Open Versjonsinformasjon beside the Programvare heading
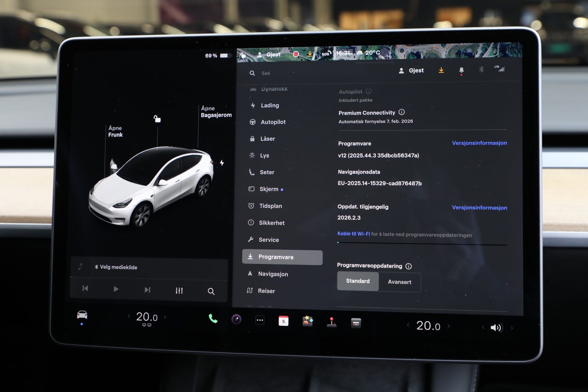Viewport: 588px width, 392px height. 480,143
